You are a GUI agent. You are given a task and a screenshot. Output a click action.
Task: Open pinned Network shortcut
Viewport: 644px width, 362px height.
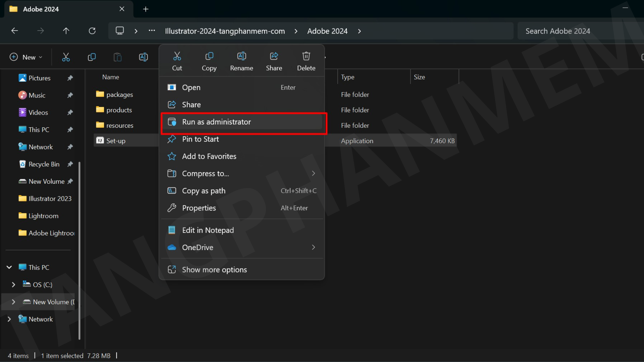[41, 147]
